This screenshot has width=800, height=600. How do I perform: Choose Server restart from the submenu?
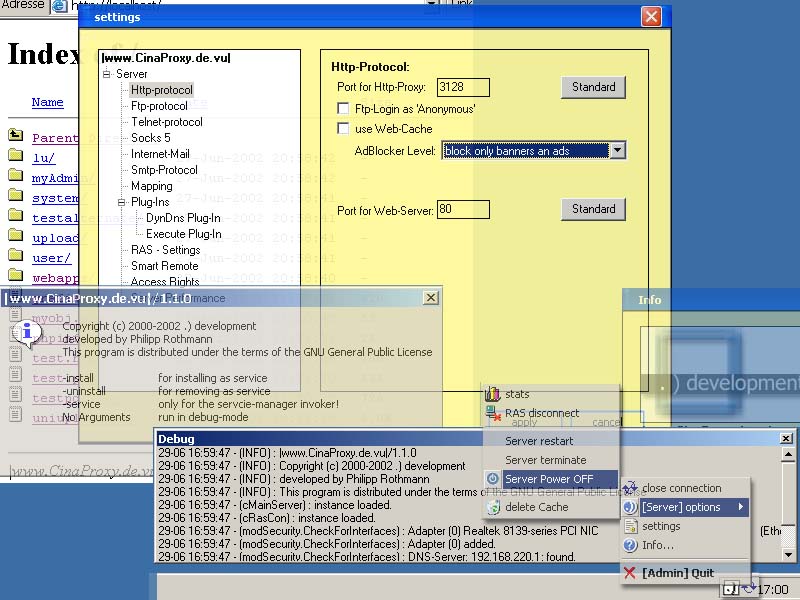[539, 441]
